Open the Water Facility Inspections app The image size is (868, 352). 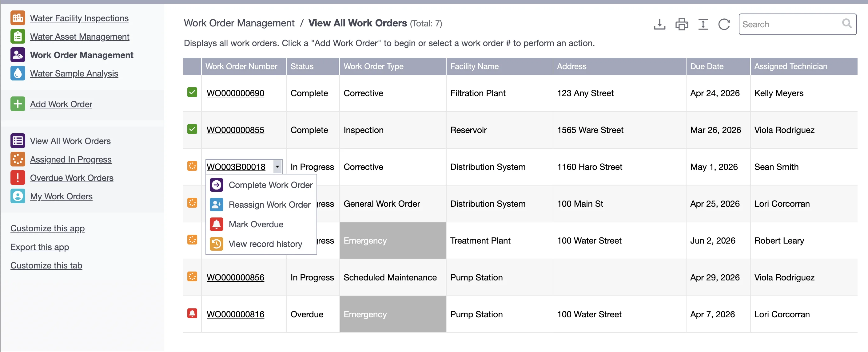79,18
